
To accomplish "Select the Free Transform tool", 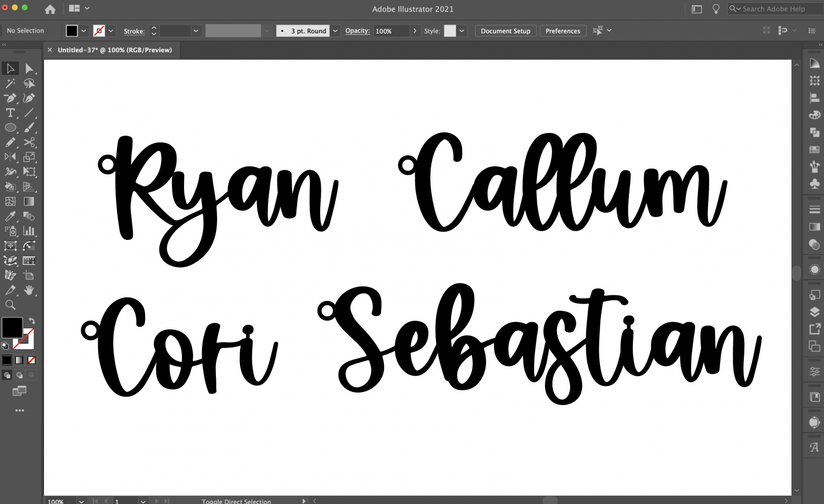I will 29,172.
